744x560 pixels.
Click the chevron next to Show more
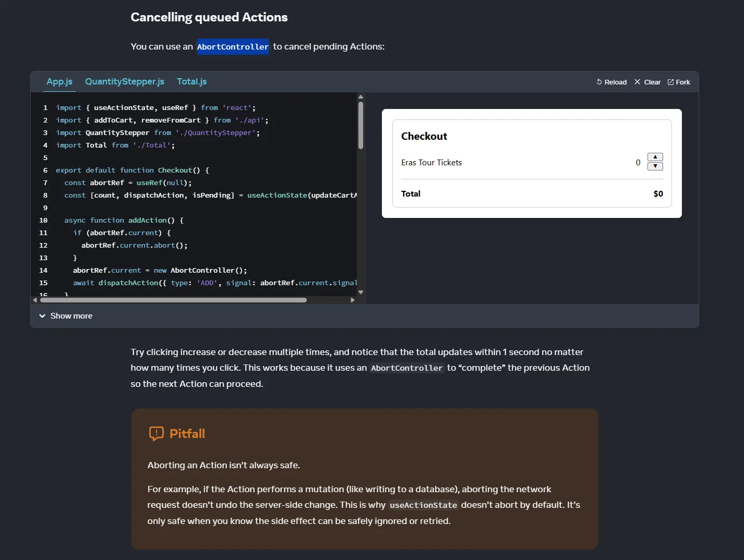click(42, 315)
